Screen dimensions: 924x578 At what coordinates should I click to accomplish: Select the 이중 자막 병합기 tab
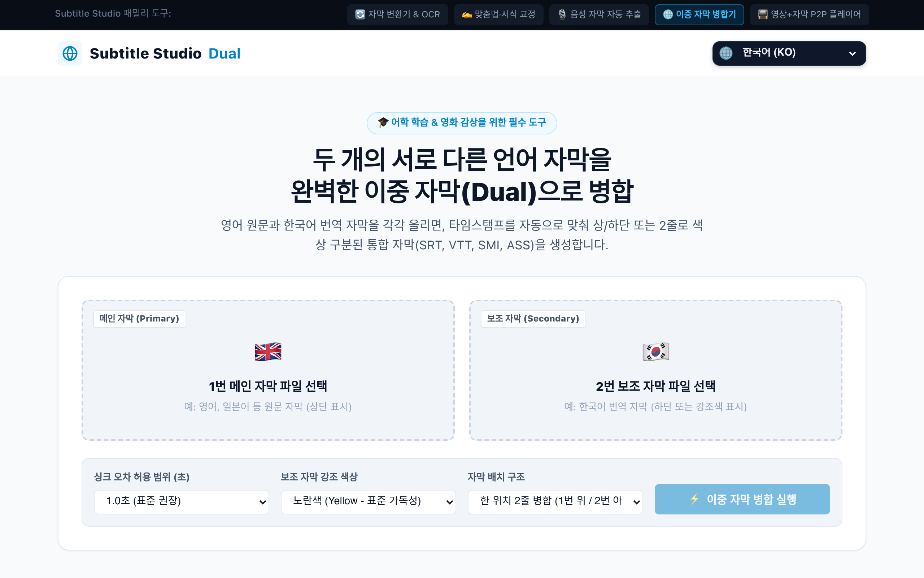click(699, 14)
